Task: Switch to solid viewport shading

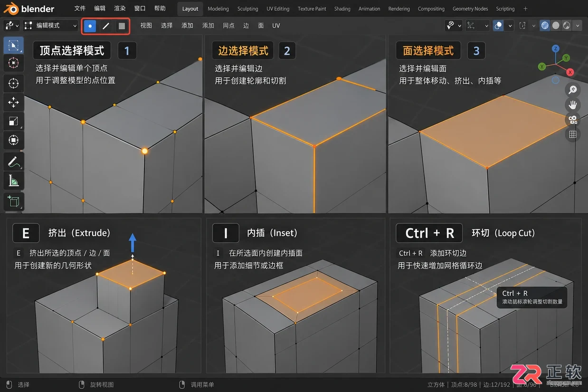Action: coord(556,26)
